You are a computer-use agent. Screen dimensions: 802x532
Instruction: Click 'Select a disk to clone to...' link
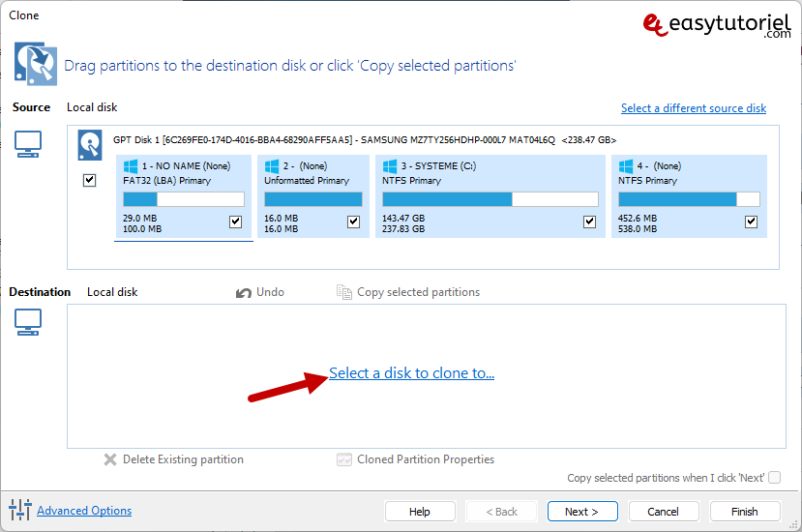(x=412, y=373)
